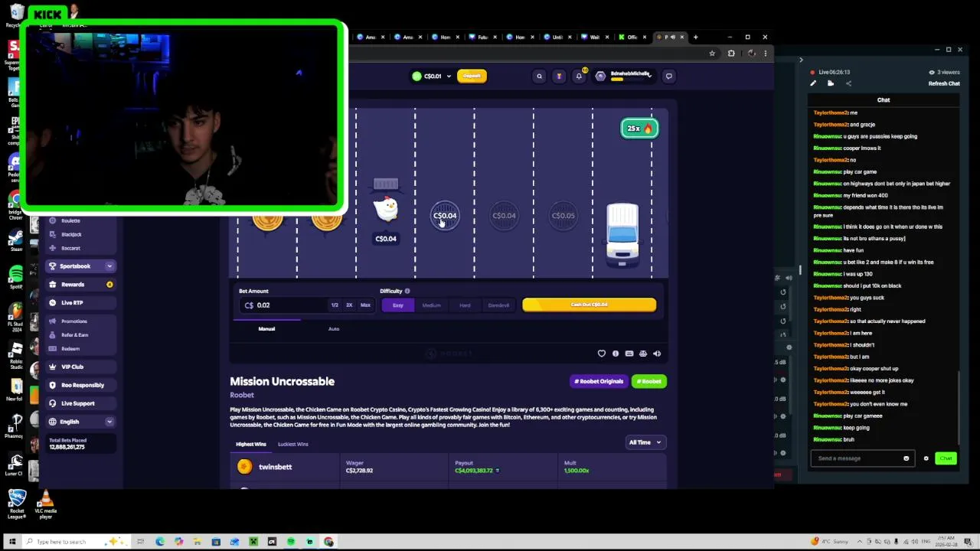Open Blackjack in the sidebar

pos(71,234)
